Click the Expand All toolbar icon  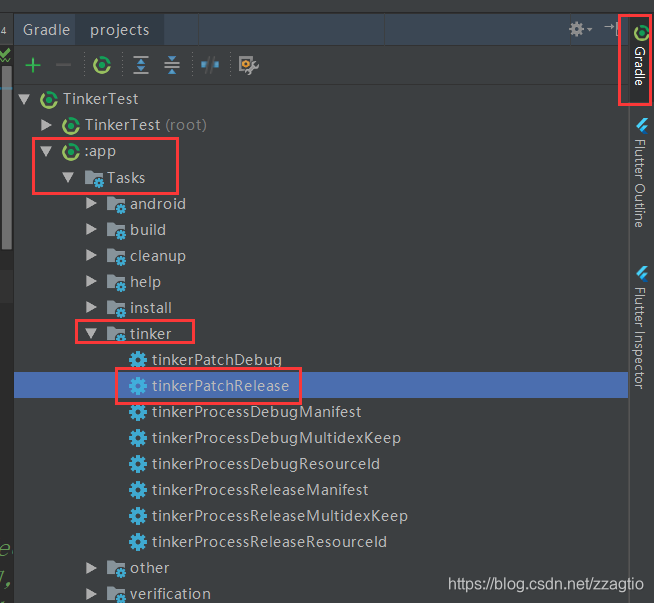141,65
